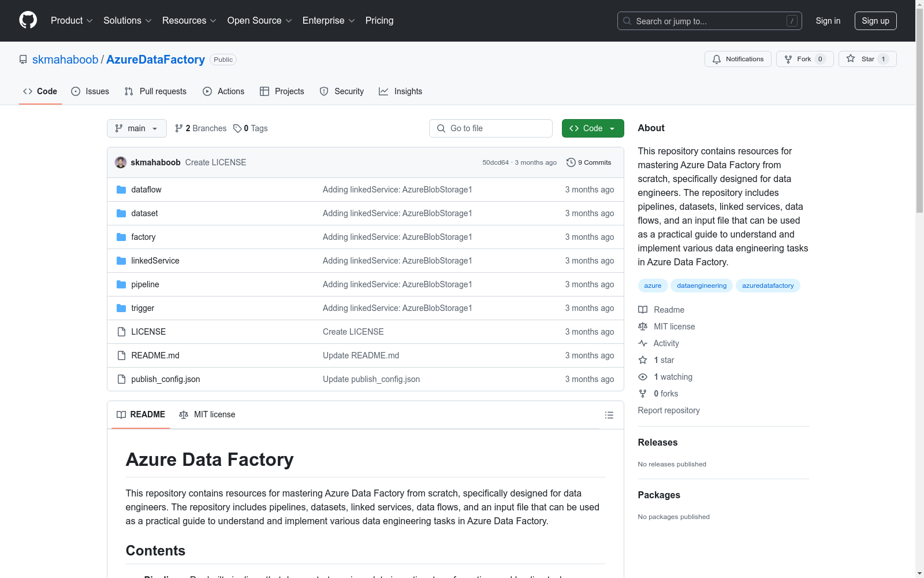Star the AzureDataFactory repository

(x=867, y=59)
